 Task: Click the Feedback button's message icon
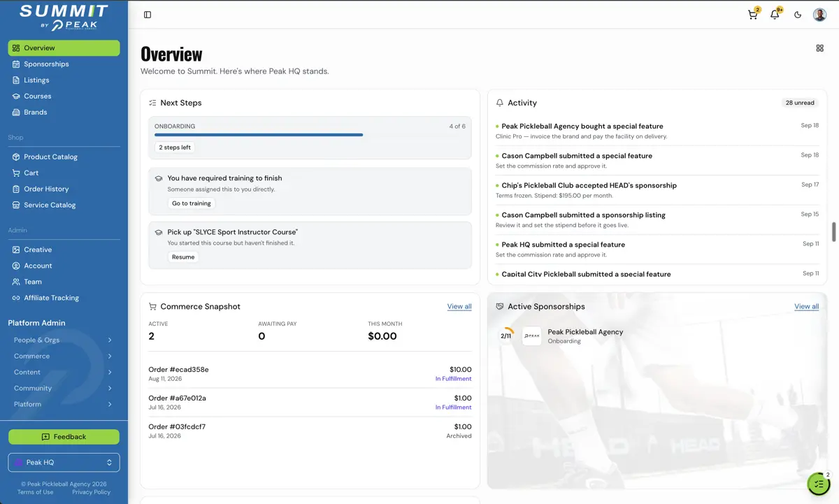[45, 437]
